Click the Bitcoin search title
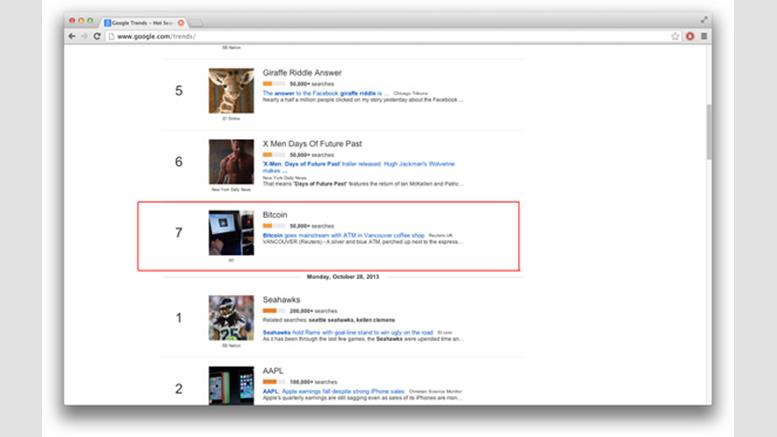Screen dimensions: 777x437 click(275, 215)
